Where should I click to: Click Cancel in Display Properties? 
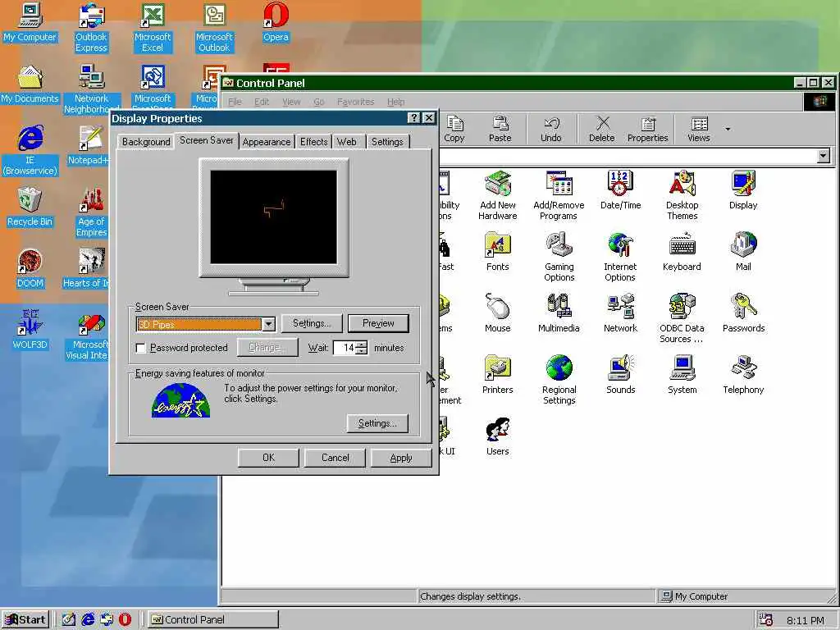[335, 458]
